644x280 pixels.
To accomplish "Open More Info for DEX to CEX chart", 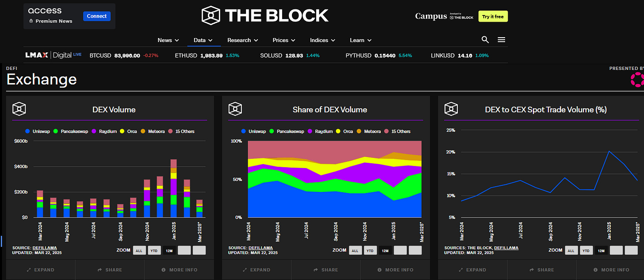I will pyautogui.click(x=611, y=270).
